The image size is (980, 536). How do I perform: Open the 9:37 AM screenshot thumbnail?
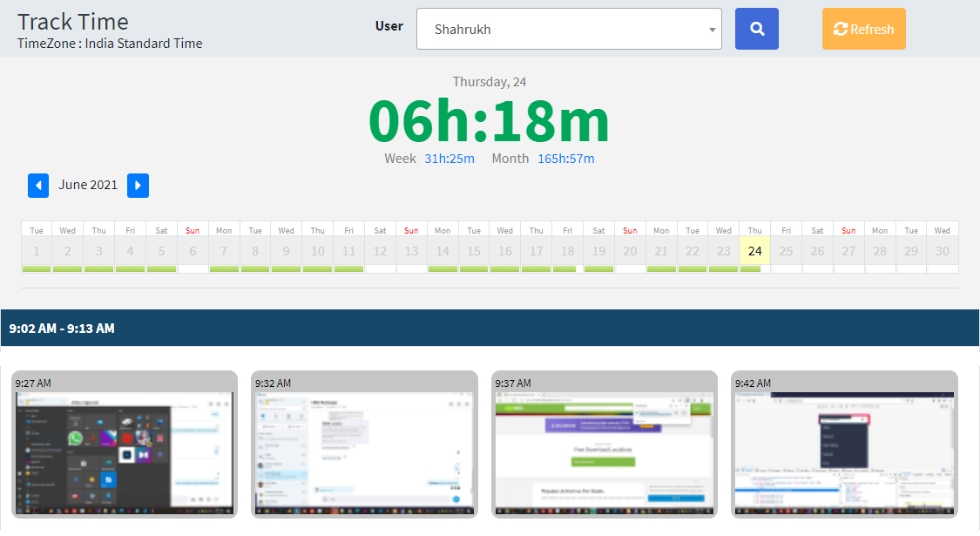(605, 451)
